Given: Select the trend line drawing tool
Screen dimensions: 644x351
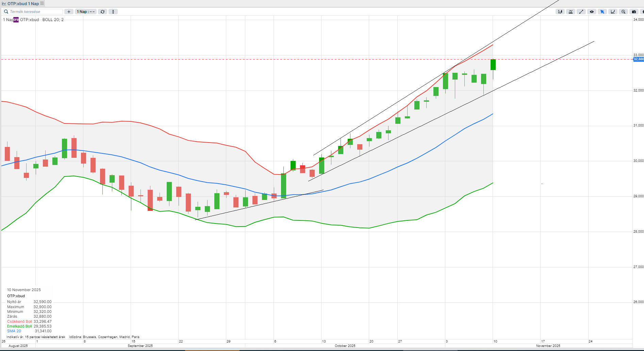Looking at the screenshot, I should (x=581, y=12).
